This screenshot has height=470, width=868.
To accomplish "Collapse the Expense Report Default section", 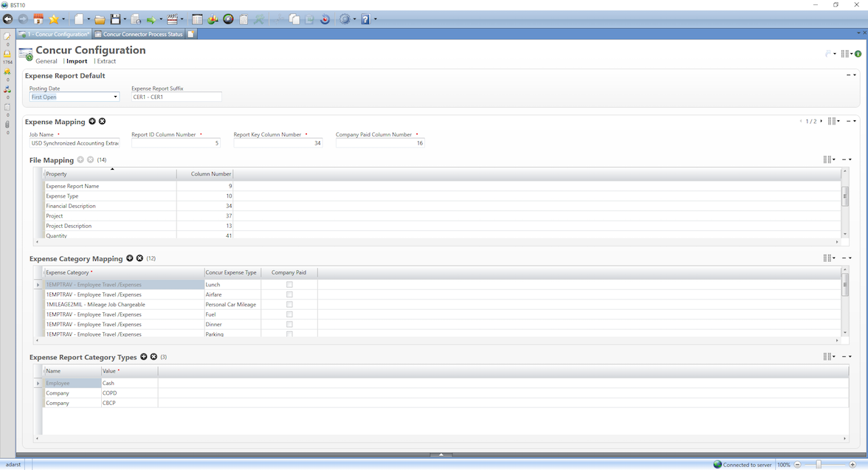I will coord(848,75).
